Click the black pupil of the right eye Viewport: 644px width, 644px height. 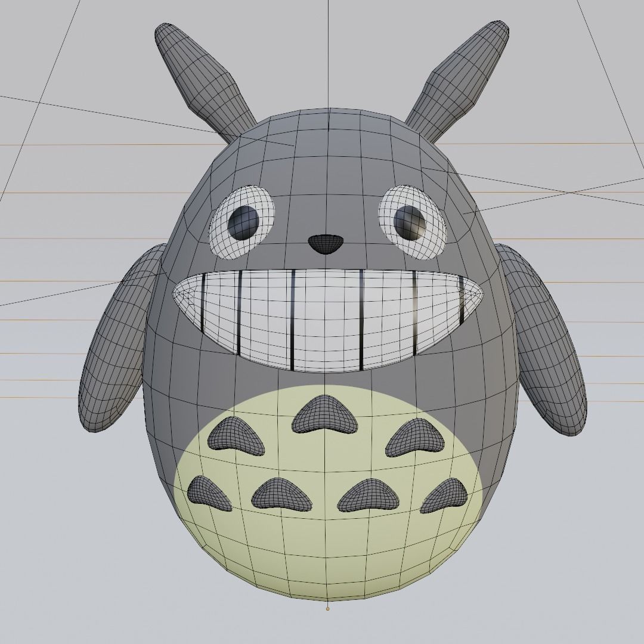pos(411,223)
